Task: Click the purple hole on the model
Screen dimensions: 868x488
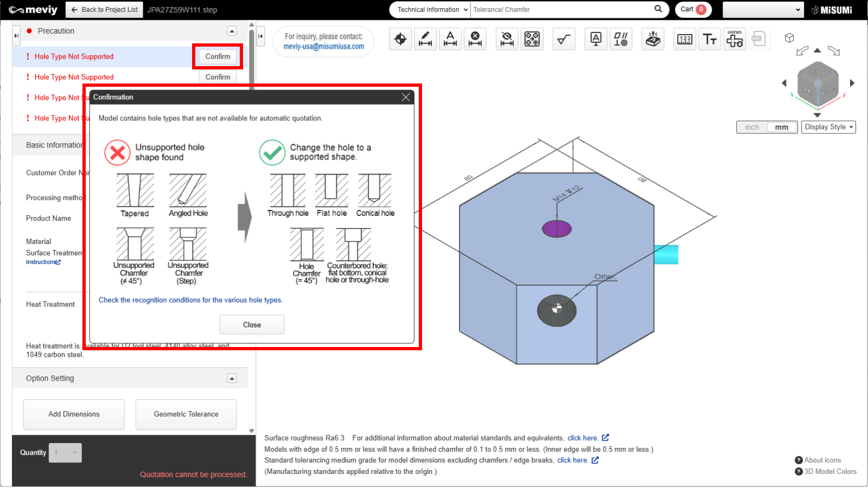Action: pyautogui.click(x=557, y=229)
